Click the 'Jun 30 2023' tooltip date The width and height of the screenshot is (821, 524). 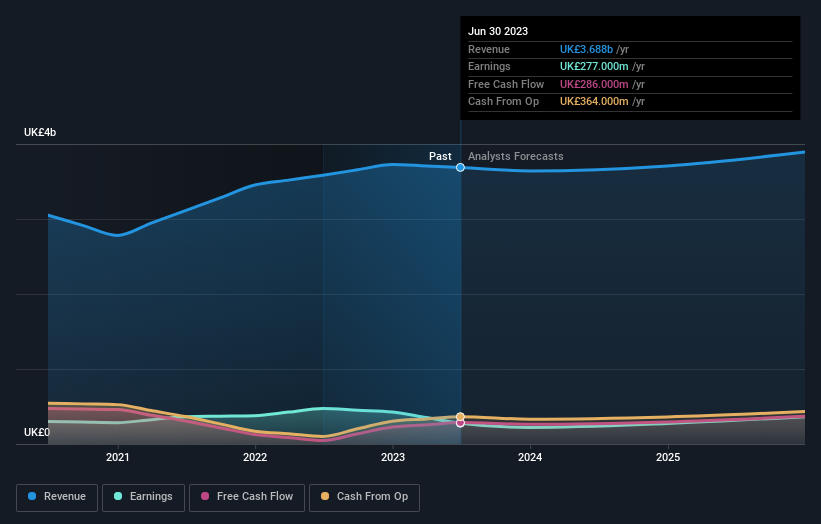[x=498, y=31]
